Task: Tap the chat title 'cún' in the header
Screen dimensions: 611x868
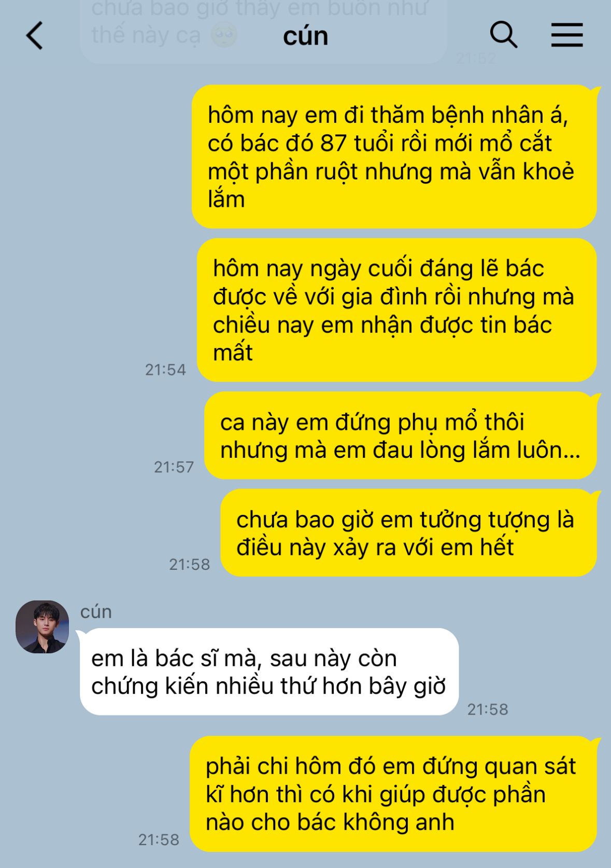Action: [305, 36]
